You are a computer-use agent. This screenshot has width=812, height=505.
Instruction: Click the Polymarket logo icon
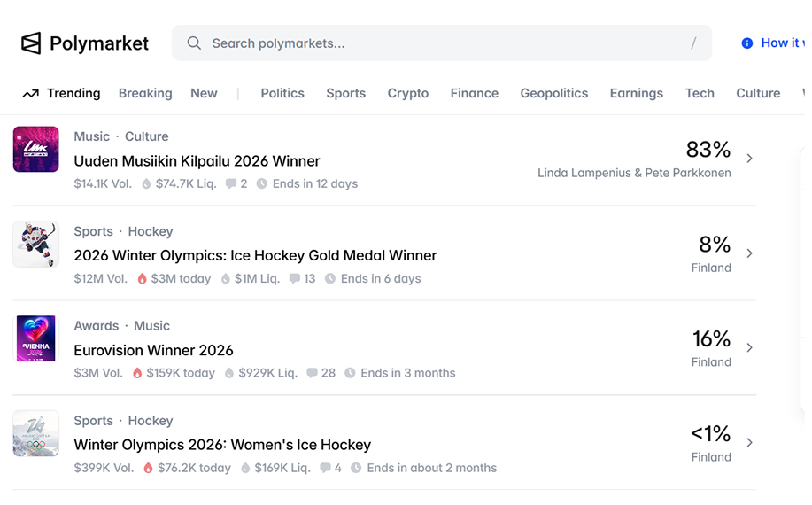pos(31,43)
